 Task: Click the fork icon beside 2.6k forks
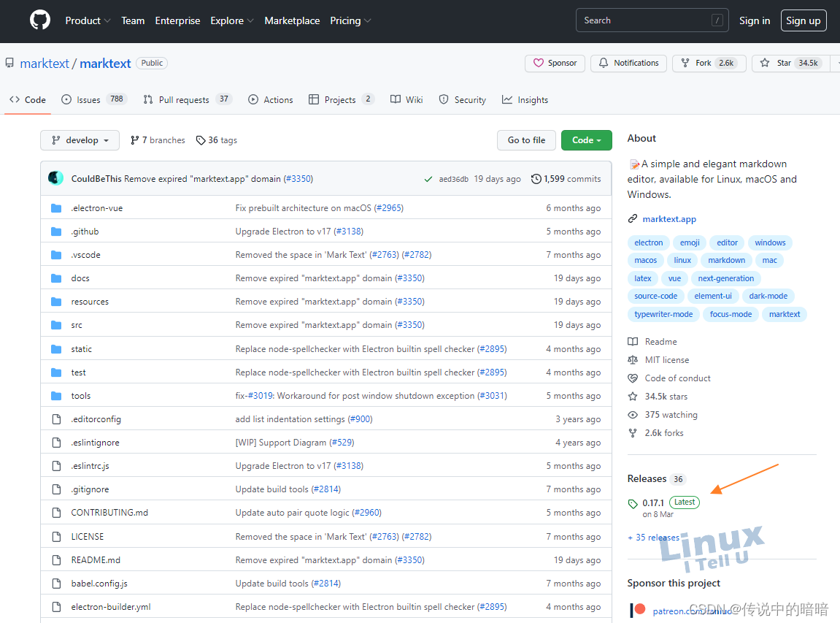click(633, 432)
